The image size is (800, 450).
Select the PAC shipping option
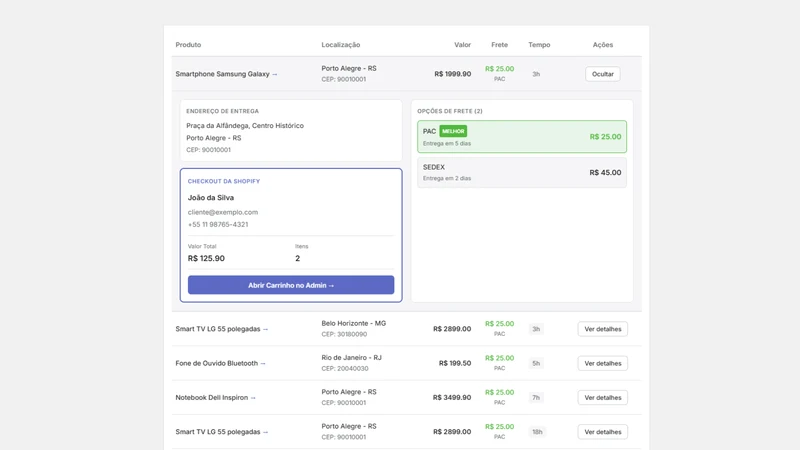click(x=522, y=137)
